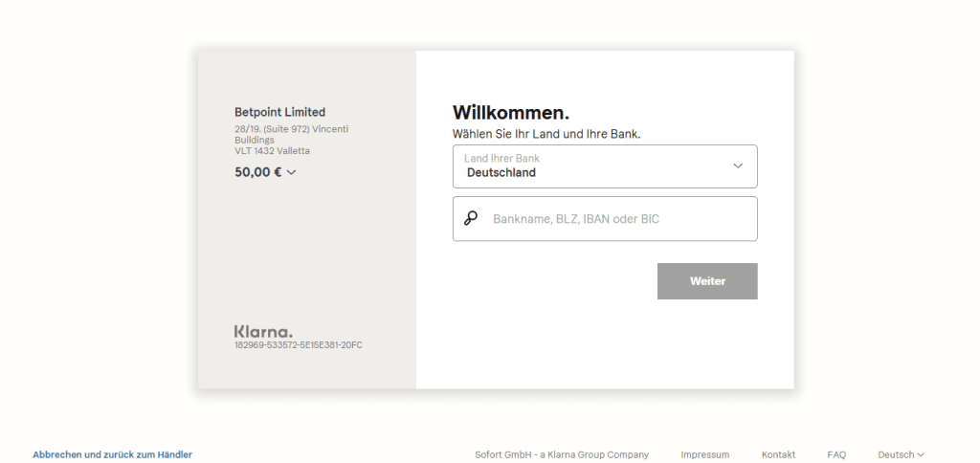980x463 pixels.
Task: Click the Betpoint Limited merchant name
Action: [x=280, y=113]
